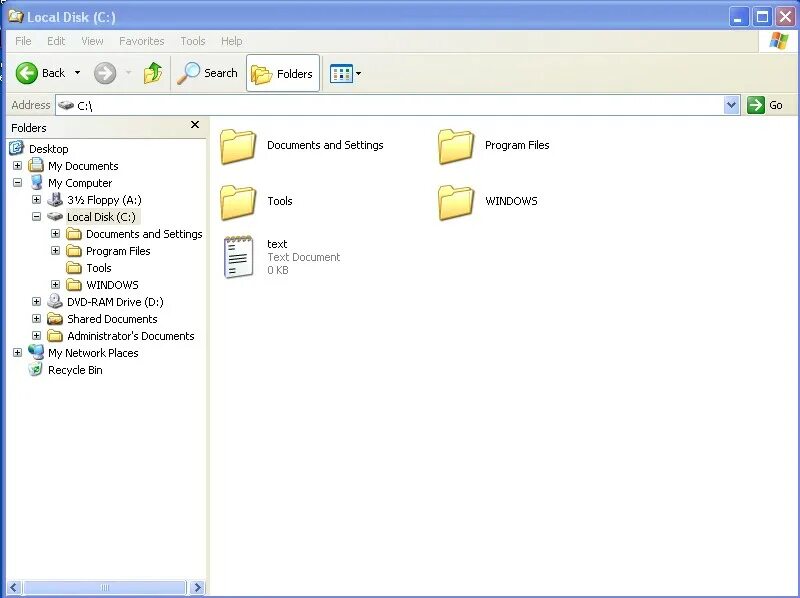Expand Administrator's Documents tree node
Image resolution: width=800 pixels, height=598 pixels.
click(36, 335)
